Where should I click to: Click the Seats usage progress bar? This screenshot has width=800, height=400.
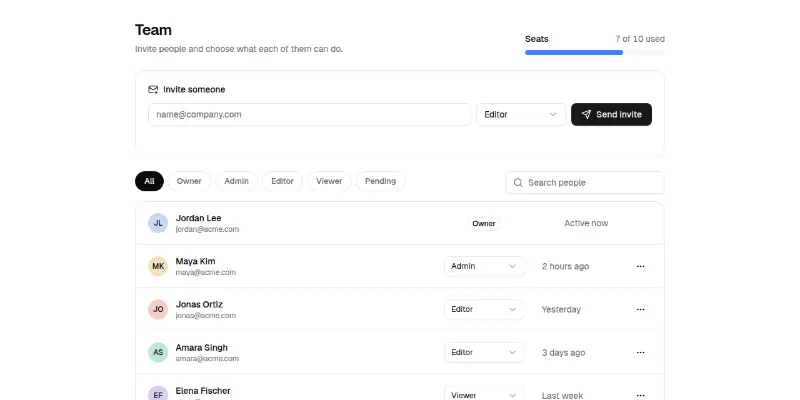coord(594,52)
